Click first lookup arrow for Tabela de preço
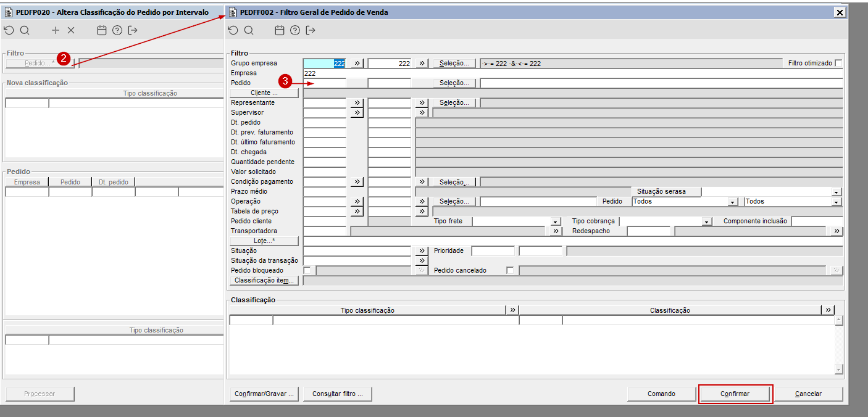Viewport: 868px width, 417px height. pyautogui.click(x=357, y=211)
